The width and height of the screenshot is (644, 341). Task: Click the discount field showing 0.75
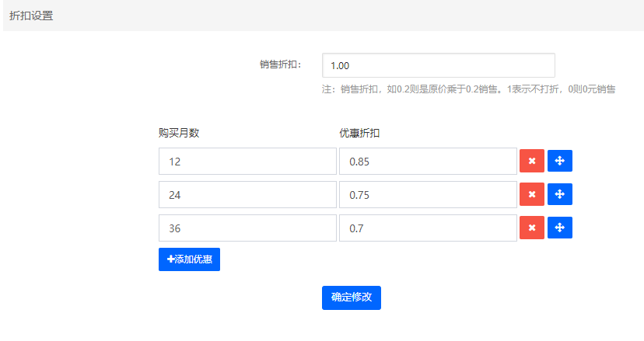(x=428, y=195)
